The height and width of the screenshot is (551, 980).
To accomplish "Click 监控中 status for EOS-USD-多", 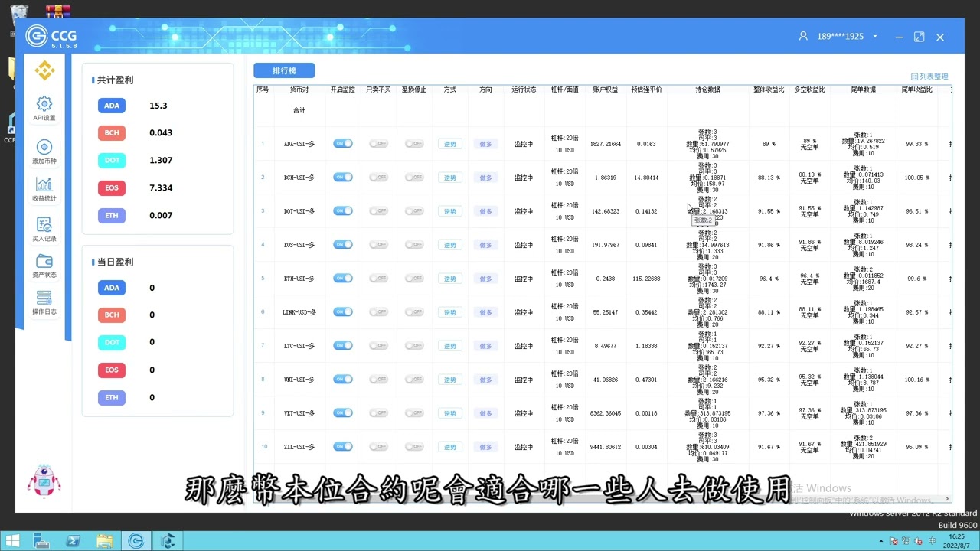I will pyautogui.click(x=524, y=245).
